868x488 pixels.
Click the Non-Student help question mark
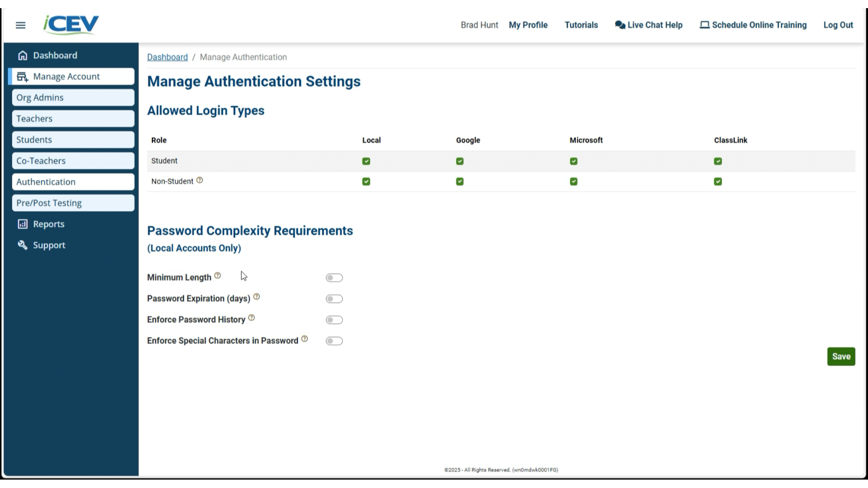(x=200, y=179)
